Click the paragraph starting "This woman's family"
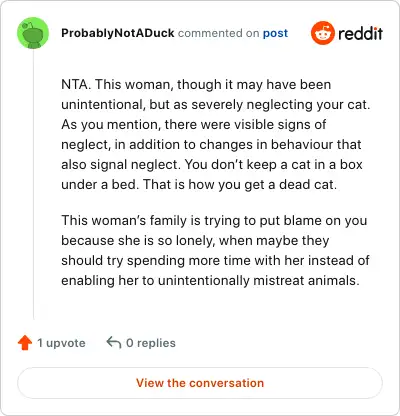 click(x=215, y=250)
